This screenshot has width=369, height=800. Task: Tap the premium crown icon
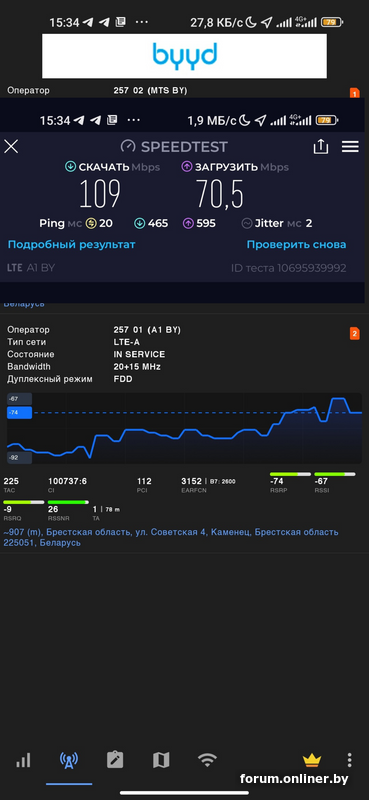coord(311,761)
